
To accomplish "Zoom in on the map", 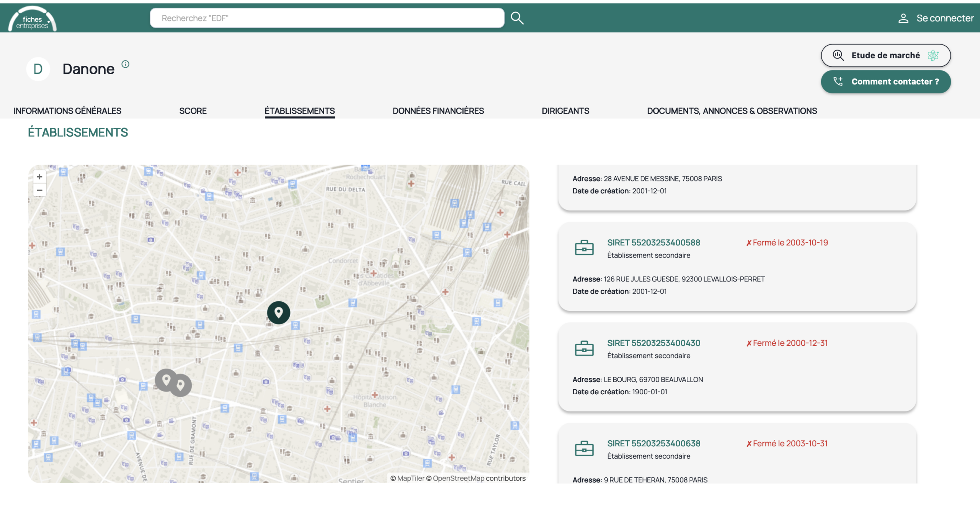I will 39,176.
